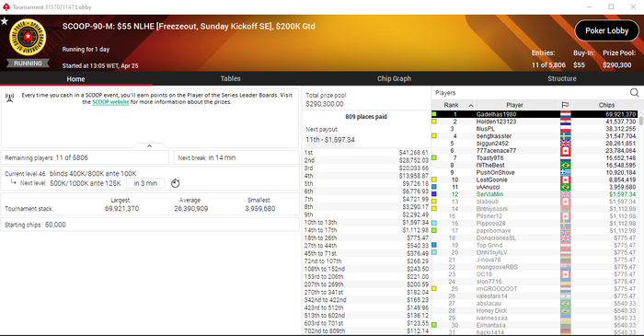This screenshot has height=336, width=644.
Task: Click the Canada flag beside LostGoonie
Action: [566, 180]
